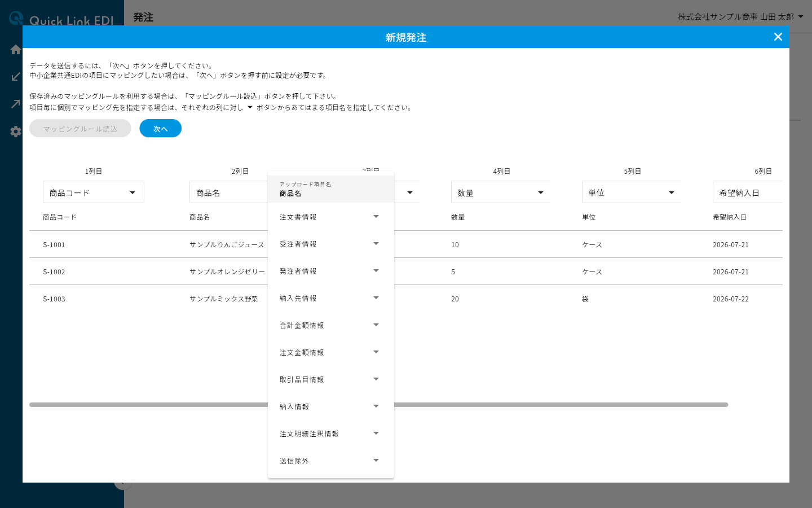The width and height of the screenshot is (812, 508).
Task: Open the 希望納入日 column dropdown
Action: pos(748,192)
